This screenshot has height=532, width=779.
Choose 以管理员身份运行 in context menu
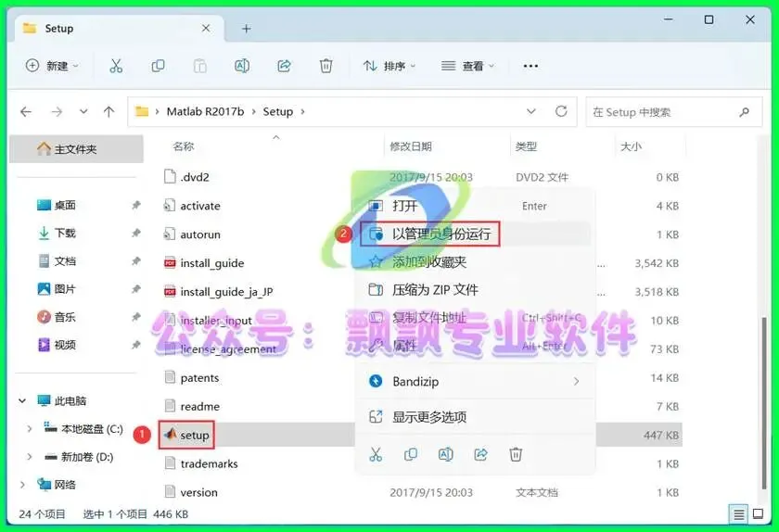(x=476, y=234)
